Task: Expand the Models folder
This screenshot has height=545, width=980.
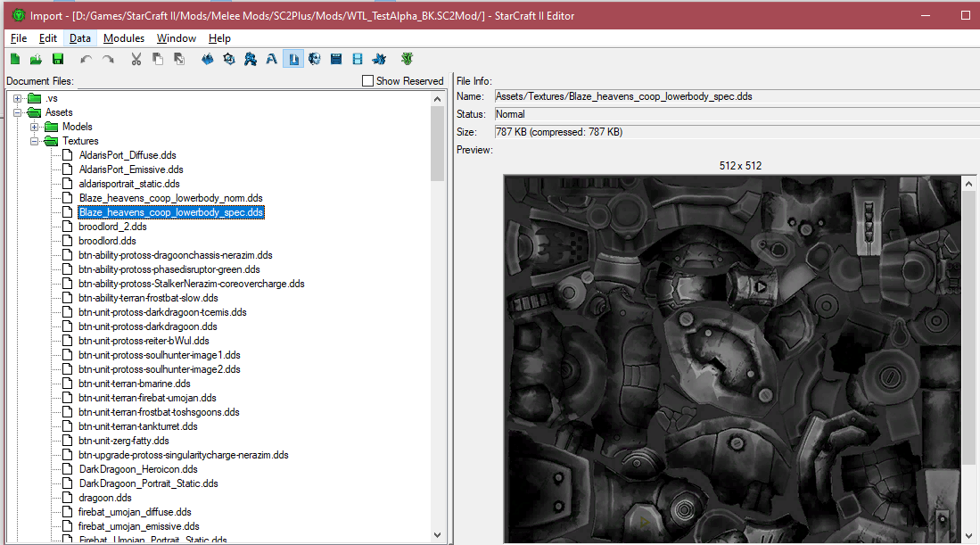Action: click(x=34, y=127)
